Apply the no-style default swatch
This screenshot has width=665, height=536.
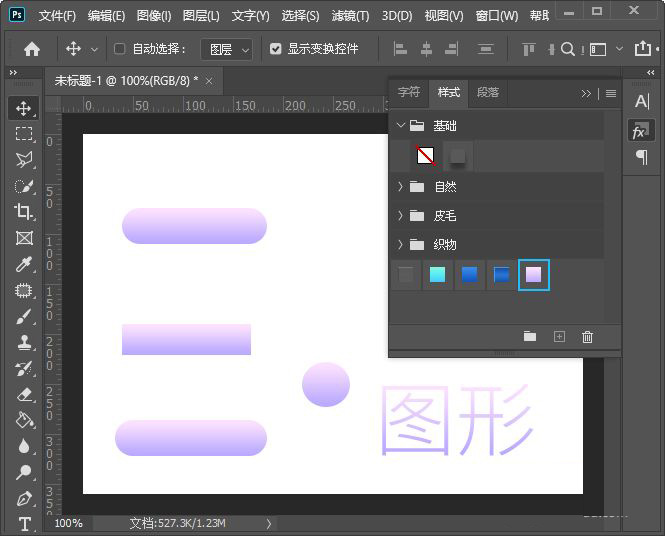pyautogui.click(x=425, y=156)
